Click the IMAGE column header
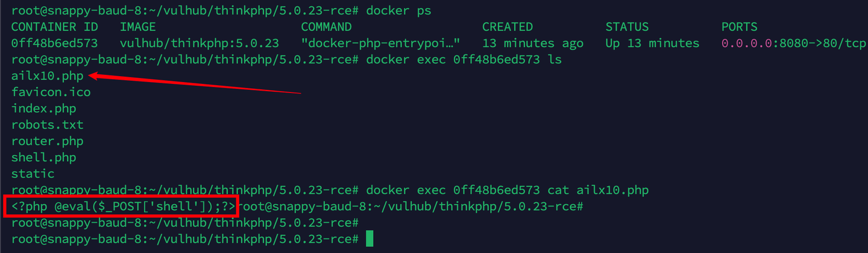The height and width of the screenshot is (253, 868). tap(137, 27)
